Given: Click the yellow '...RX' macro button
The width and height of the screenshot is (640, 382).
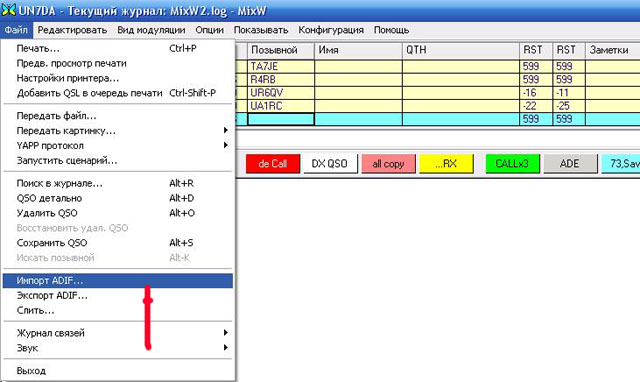Looking at the screenshot, I should click(x=446, y=164).
